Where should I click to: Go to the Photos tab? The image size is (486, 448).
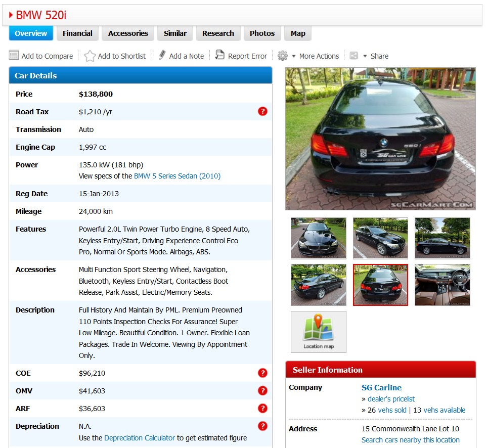tap(262, 33)
